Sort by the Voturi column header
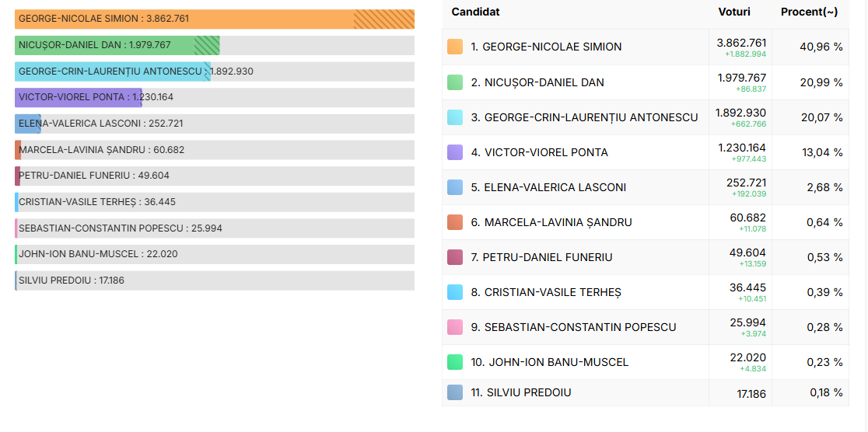This screenshot has height=432, width=868. [734, 12]
